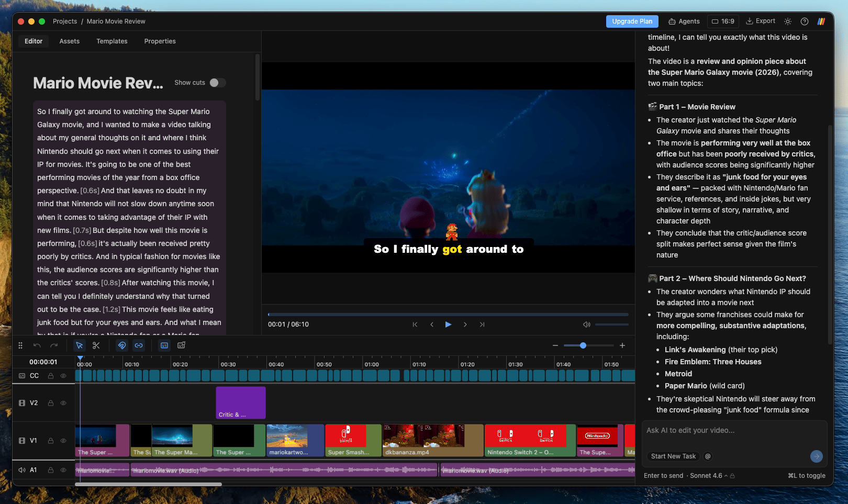Toggle the link clips icon
Screen dimensions: 848x504
tap(139, 345)
